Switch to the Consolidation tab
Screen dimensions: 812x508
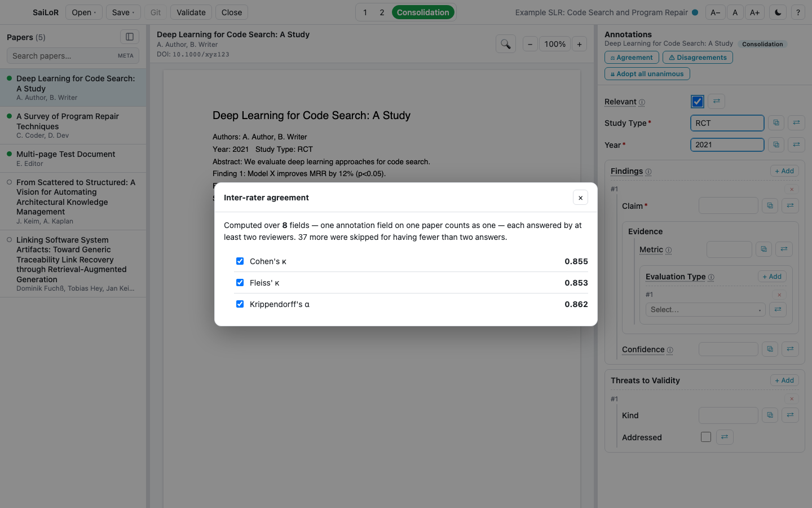(423, 12)
